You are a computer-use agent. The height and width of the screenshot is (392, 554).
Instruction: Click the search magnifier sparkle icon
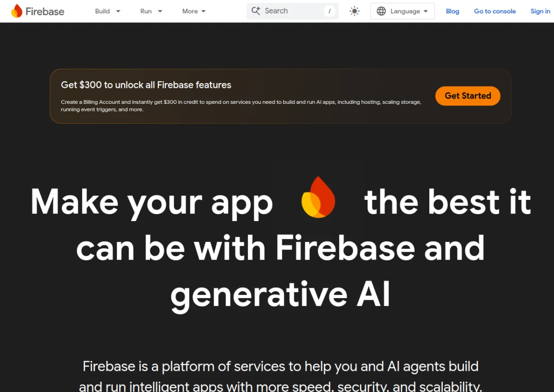pos(256,11)
